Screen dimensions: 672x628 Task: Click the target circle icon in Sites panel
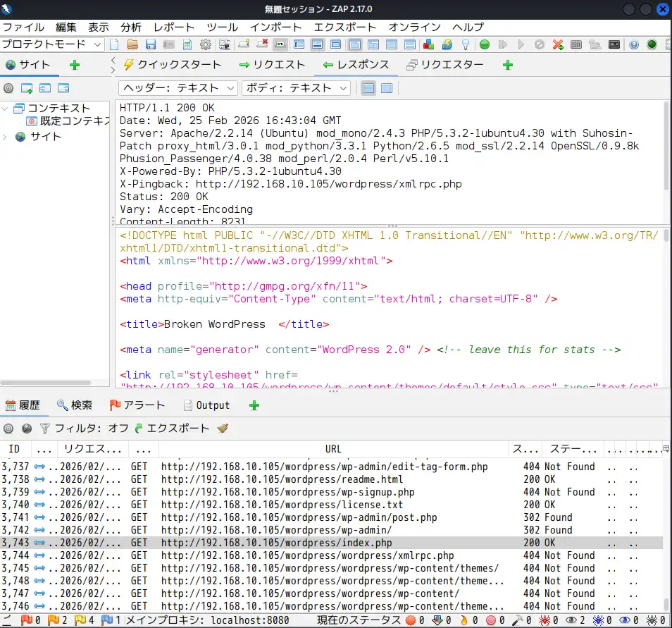7,88
